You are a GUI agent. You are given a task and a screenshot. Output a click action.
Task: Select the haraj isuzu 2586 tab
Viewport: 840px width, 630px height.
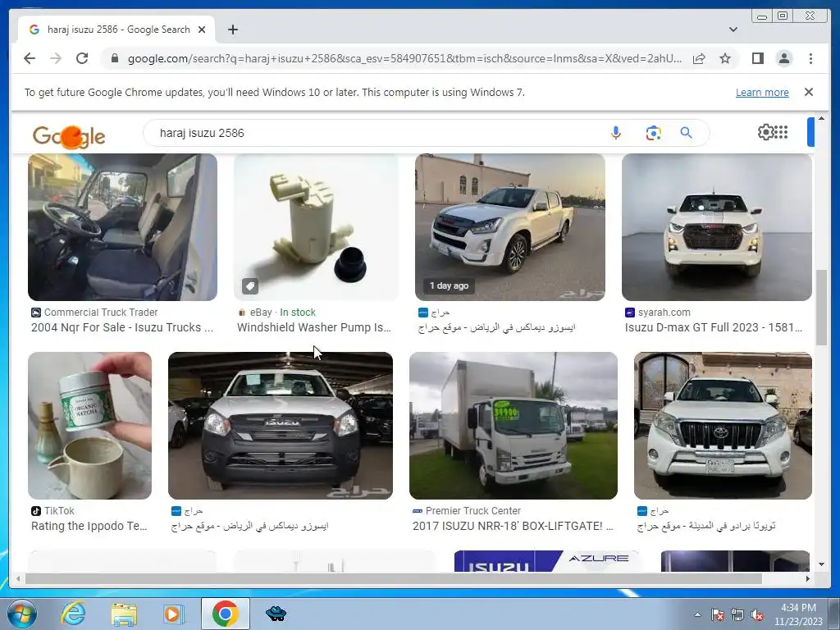click(x=116, y=30)
